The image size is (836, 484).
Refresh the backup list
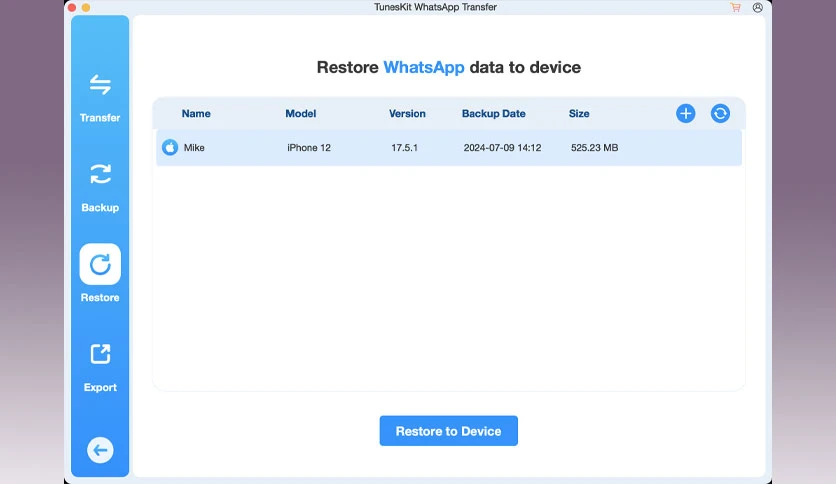(x=720, y=114)
